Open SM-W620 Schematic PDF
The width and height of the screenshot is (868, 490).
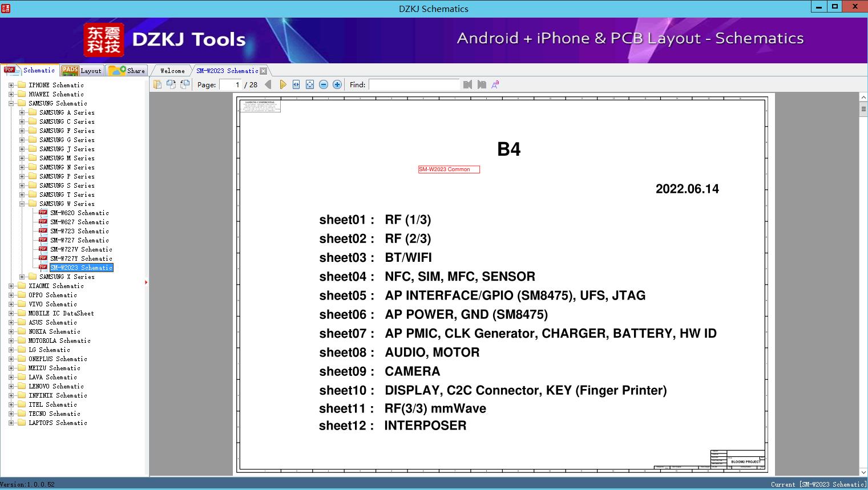tap(79, 213)
